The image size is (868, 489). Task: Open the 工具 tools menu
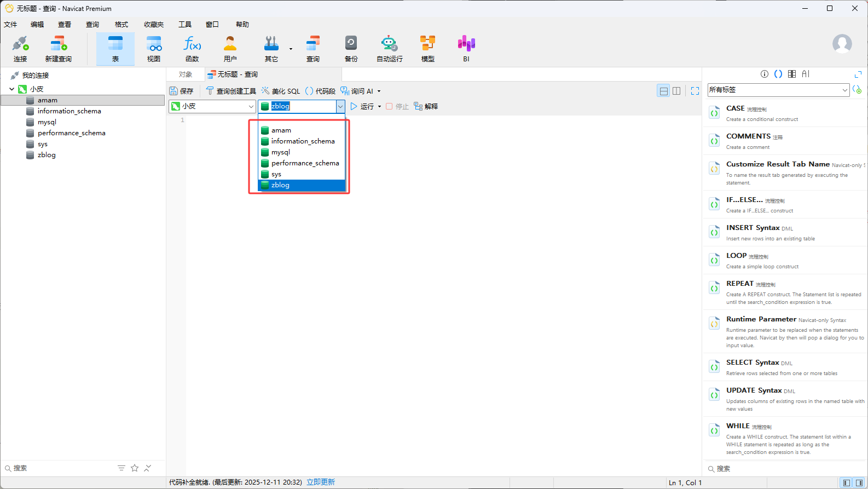(185, 25)
